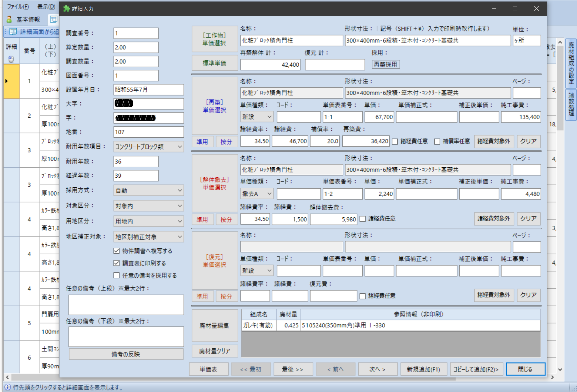Open the 耐用年数項目 dropdown
Screen dimensions: 577x392
[149, 147]
